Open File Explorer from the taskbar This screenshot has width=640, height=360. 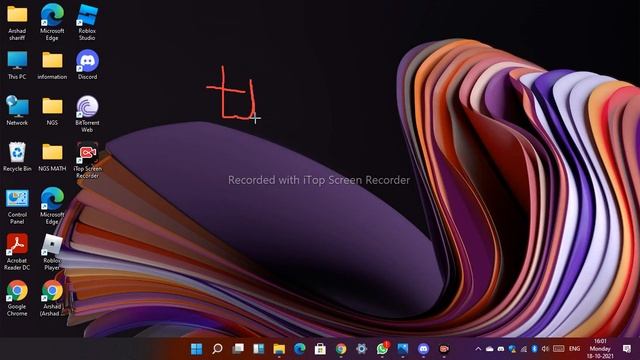[x=279, y=349]
